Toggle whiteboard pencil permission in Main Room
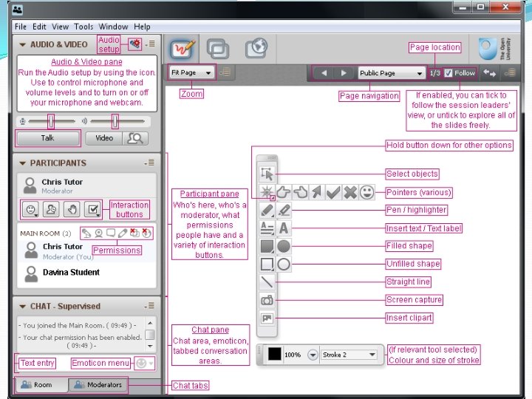Viewport: 532px width, 399px height. [123, 233]
